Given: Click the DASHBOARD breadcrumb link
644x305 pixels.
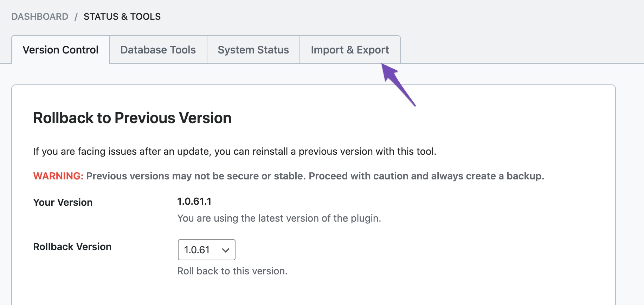Looking at the screenshot, I should pos(40,17).
